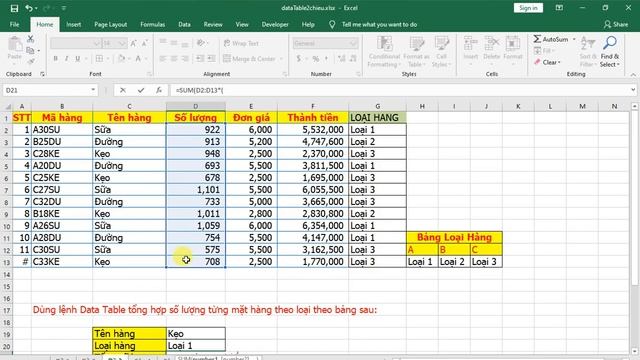This screenshot has height=360, width=640.
Task: Open Format as Table
Action: coord(416,52)
